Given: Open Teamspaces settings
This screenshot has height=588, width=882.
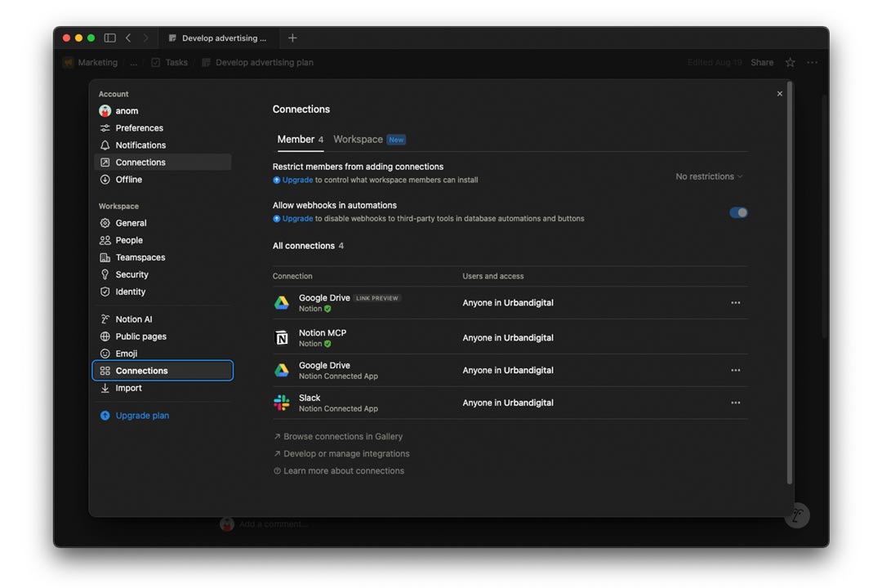Looking at the screenshot, I should [x=163, y=257].
